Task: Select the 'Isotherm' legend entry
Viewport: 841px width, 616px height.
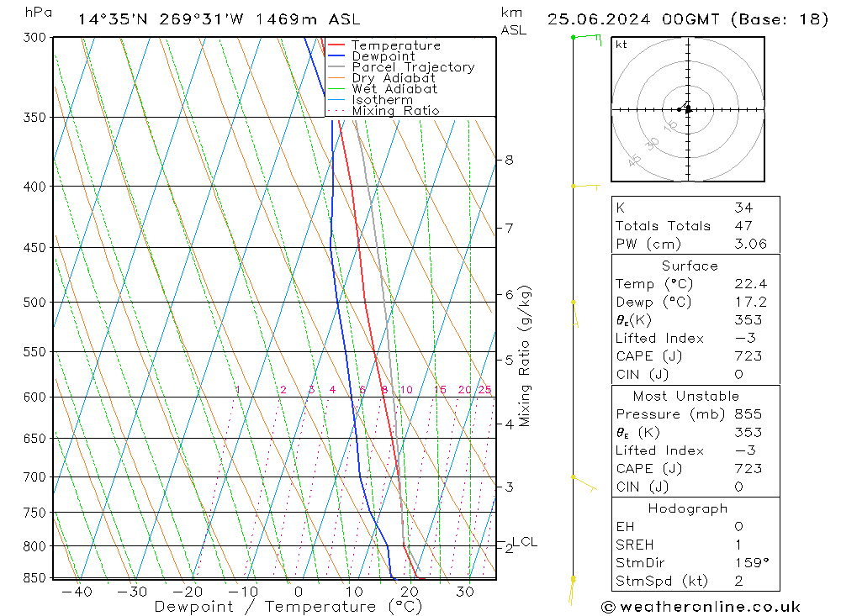Action: tap(383, 100)
